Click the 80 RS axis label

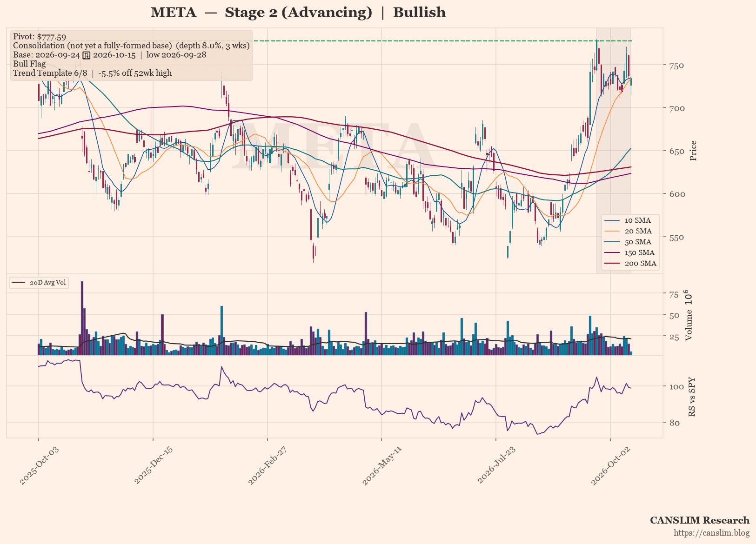click(675, 423)
